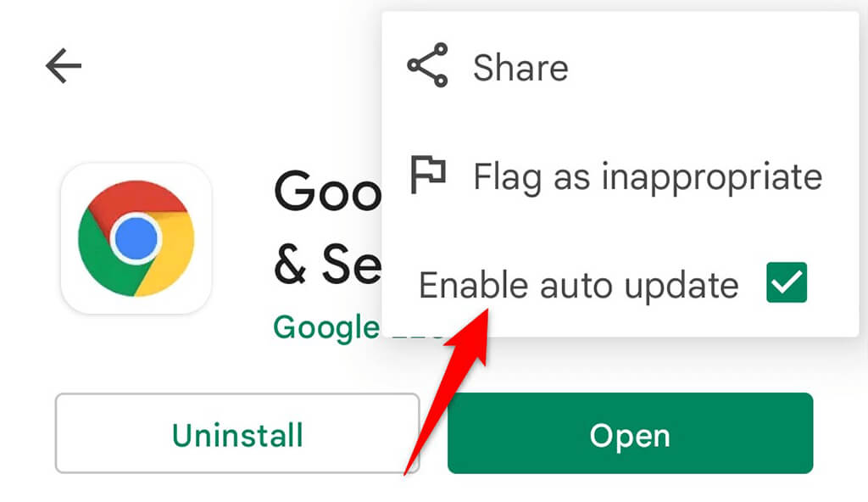Click the Share icon in the menu
This screenshot has width=868, height=502.
click(x=427, y=65)
